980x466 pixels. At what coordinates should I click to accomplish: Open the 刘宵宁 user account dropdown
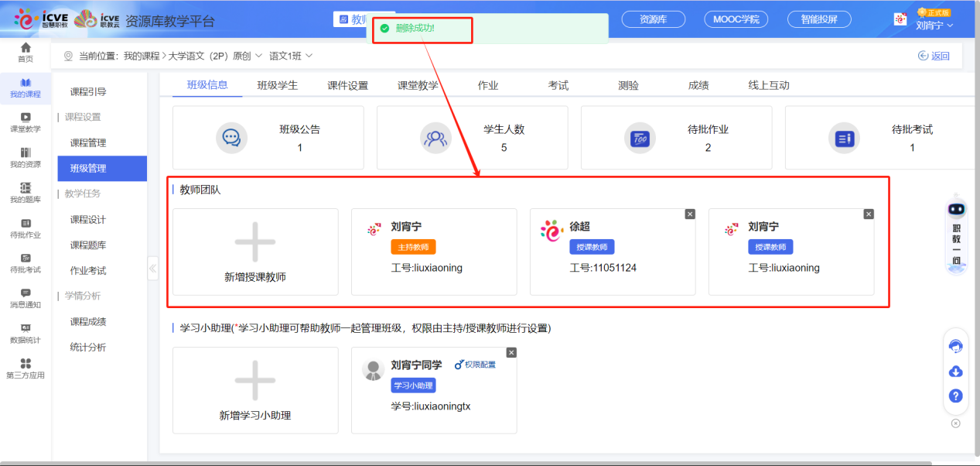pyautogui.click(x=934, y=26)
